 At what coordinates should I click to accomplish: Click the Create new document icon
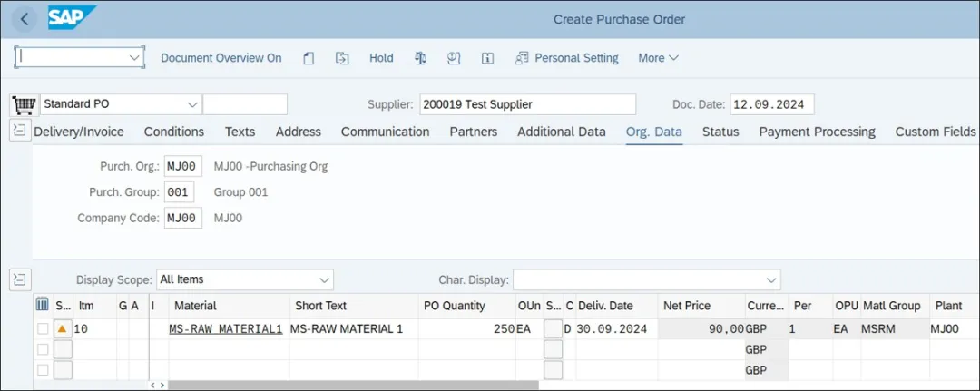coord(309,58)
